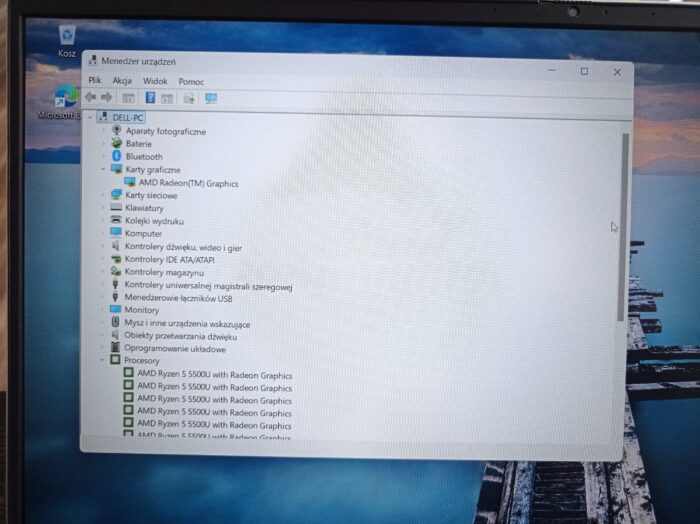Open the Kosz recycle bin desktop icon
Image resolution: width=700 pixels, height=524 pixels.
pos(67,41)
